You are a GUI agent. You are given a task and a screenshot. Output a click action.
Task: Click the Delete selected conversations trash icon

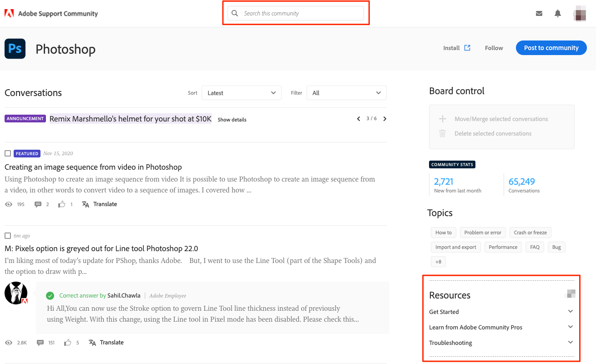442,133
